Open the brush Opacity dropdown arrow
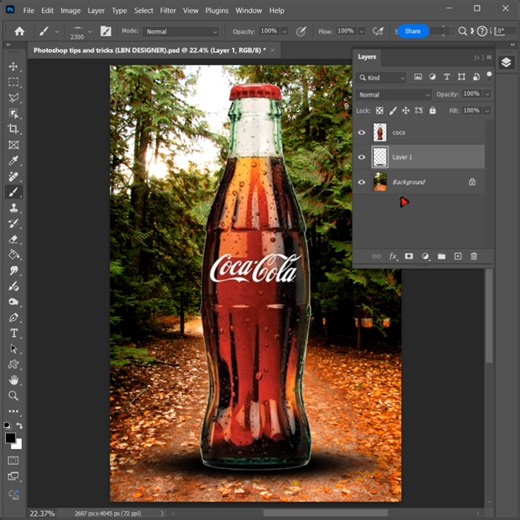Image resolution: width=520 pixels, height=520 pixels. (x=285, y=32)
